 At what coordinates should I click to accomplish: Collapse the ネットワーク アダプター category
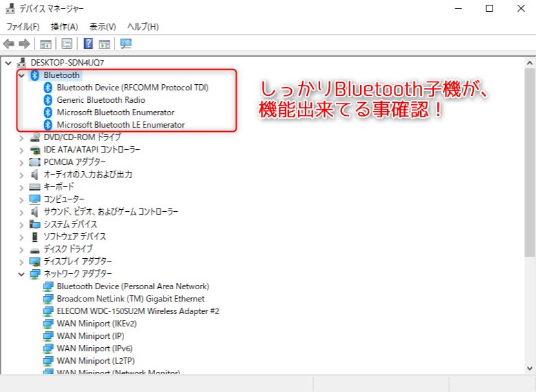pyautogui.click(x=21, y=274)
